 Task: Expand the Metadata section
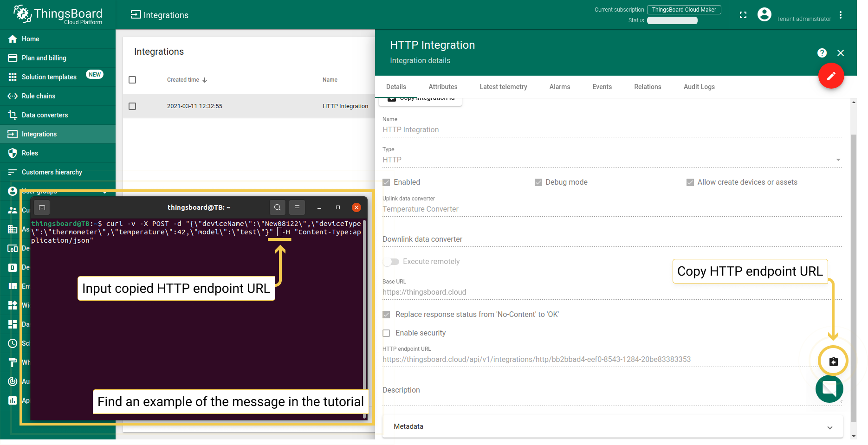click(612, 426)
